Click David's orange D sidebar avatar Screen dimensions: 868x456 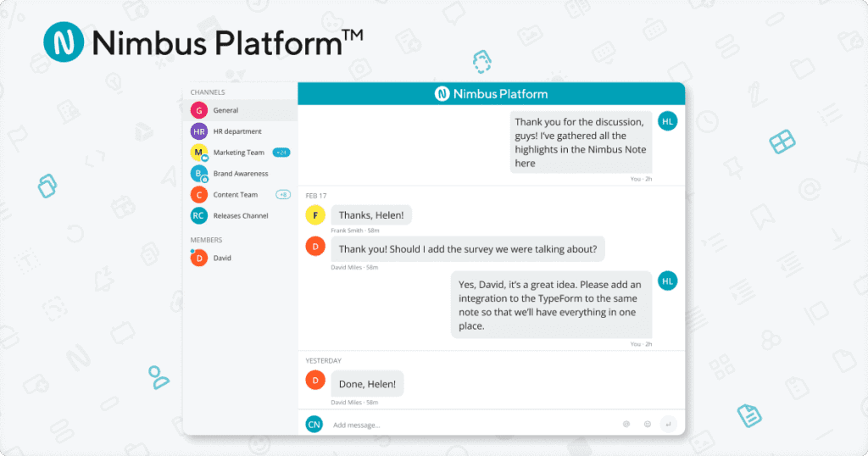[x=198, y=258]
